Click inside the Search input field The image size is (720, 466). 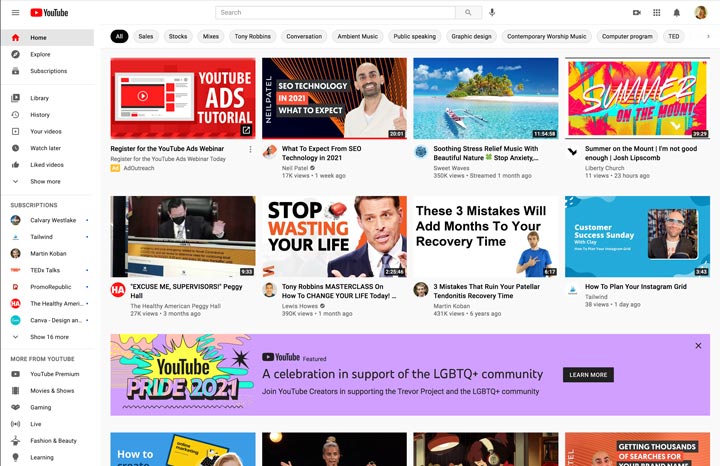point(335,12)
